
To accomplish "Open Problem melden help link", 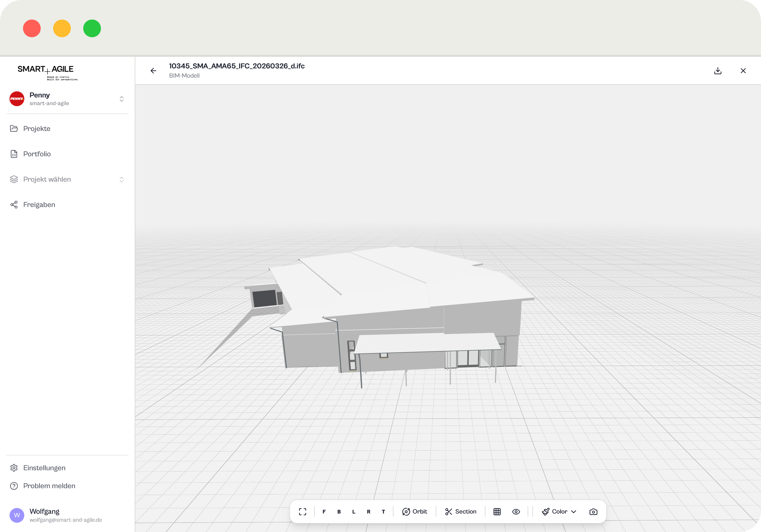I will 67,486.
